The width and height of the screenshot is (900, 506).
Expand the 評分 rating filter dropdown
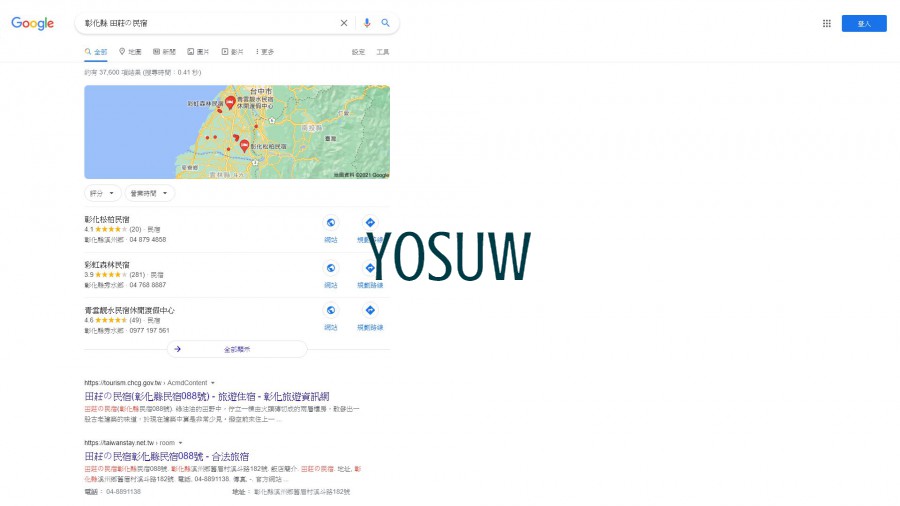click(102, 193)
